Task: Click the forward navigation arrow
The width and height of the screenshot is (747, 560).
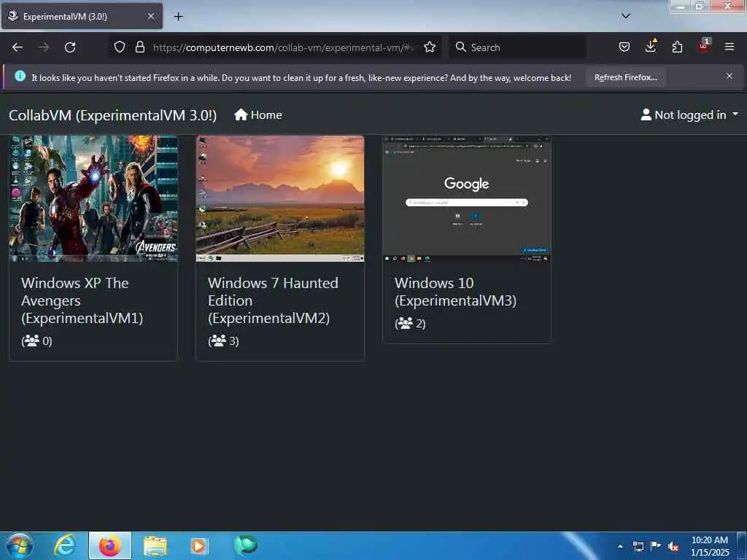Action: tap(43, 47)
